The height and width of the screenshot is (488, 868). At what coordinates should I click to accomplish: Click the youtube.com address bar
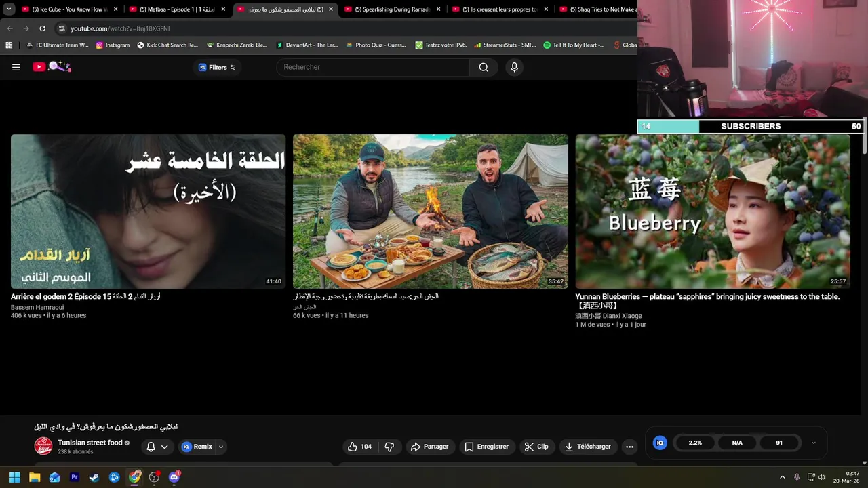pyautogui.click(x=346, y=28)
